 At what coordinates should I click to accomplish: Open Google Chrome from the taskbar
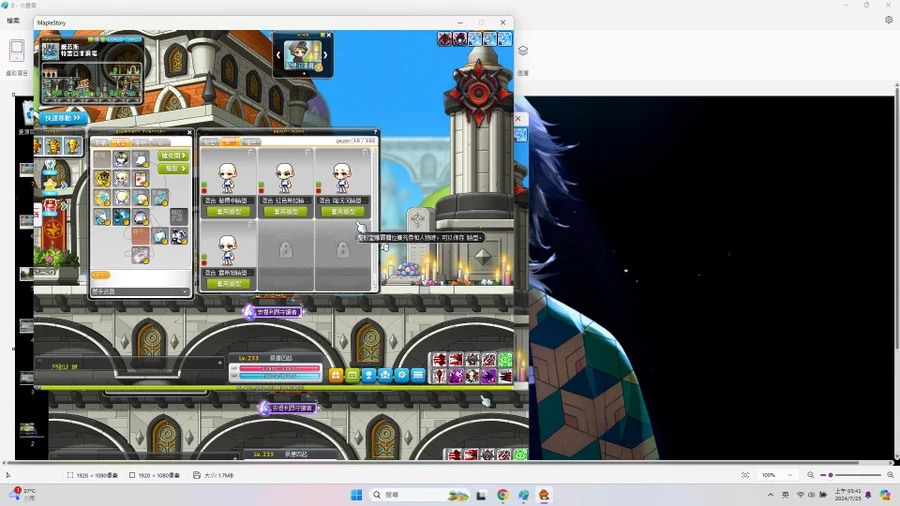pos(503,495)
